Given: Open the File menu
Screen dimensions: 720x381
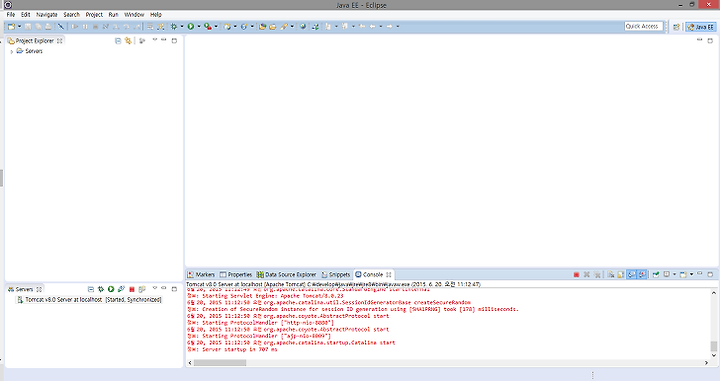Looking at the screenshot, I should coord(11,15).
